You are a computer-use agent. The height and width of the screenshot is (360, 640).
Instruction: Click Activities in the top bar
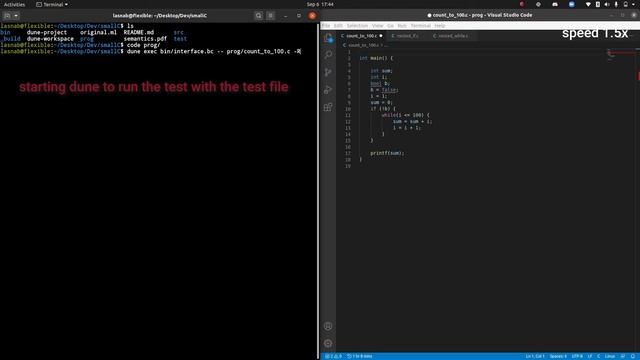tap(14, 4)
